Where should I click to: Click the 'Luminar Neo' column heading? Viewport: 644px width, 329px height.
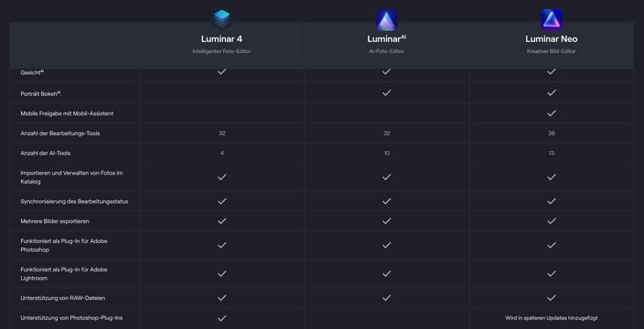tap(551, 39)
